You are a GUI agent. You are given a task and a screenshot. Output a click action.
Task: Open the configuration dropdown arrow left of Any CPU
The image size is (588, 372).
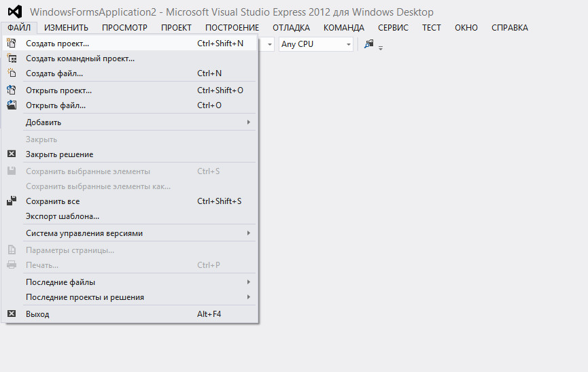(269, 44)
